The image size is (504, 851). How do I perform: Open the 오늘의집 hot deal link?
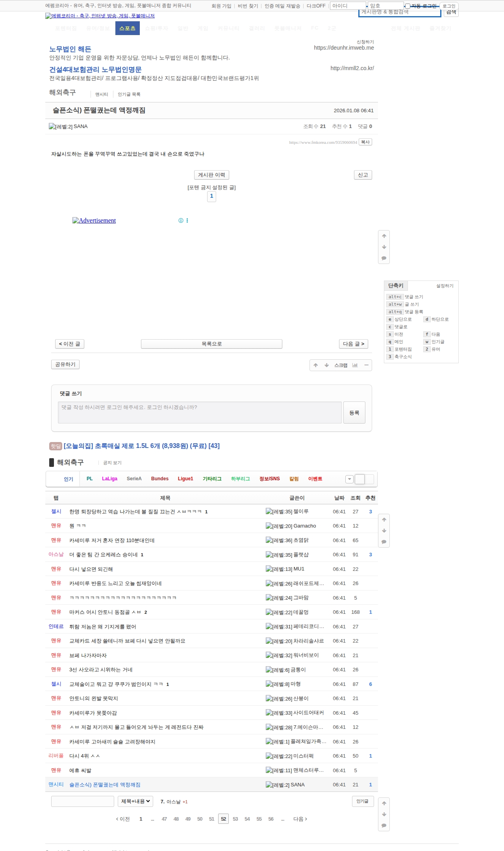tap(142, 446)
